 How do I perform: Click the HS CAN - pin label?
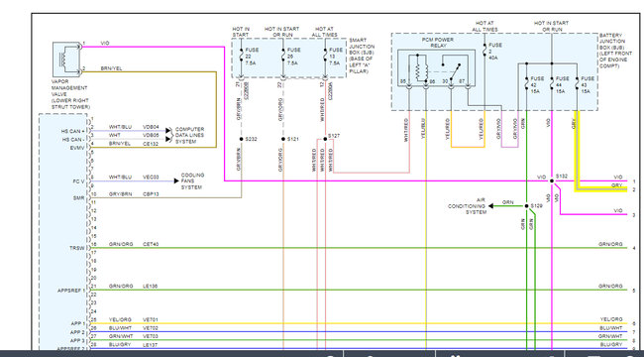(73, 140)
